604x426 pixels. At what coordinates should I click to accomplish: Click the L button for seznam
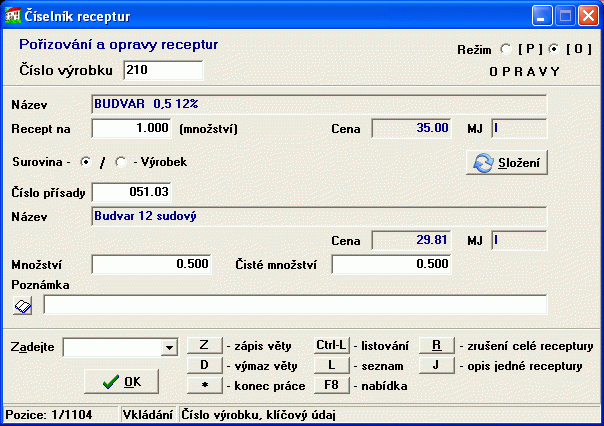331,365
